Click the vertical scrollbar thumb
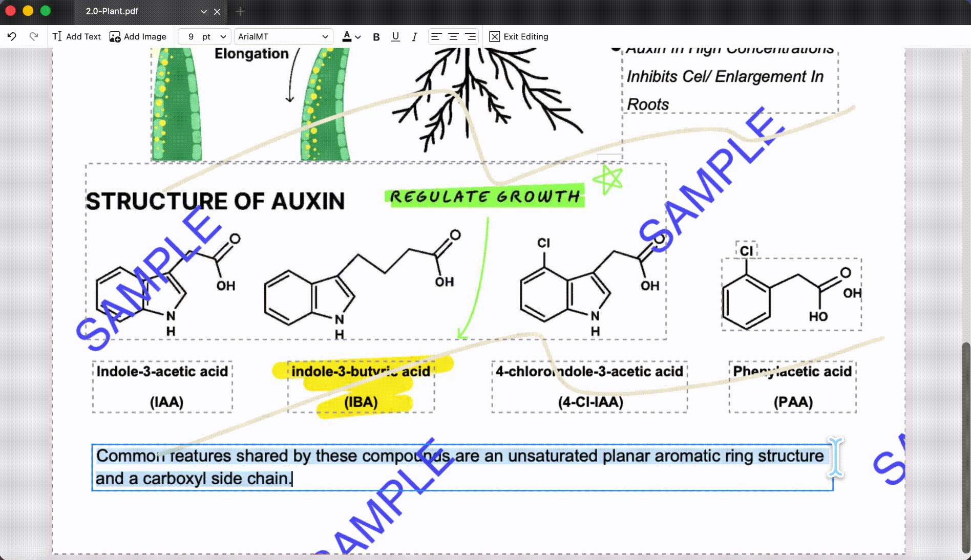 pos(966,447)
